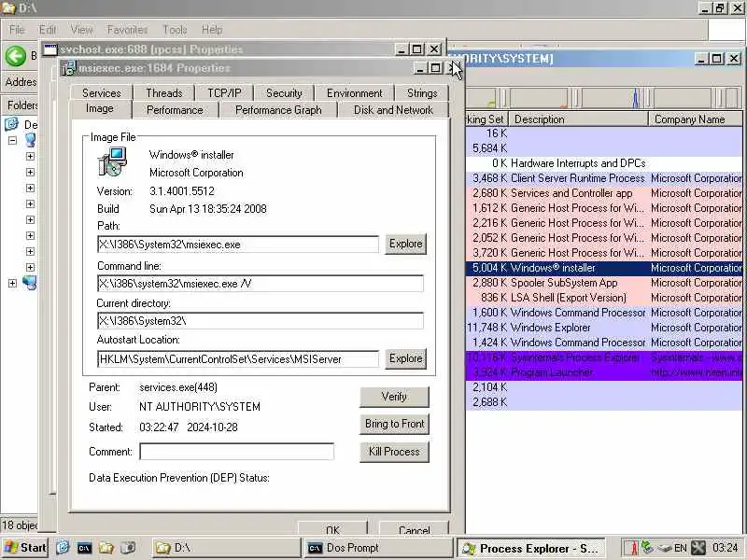The height and width of the screenshot is (560, 747).
Task: Switch to the Services tab
Action: [102, 92]
